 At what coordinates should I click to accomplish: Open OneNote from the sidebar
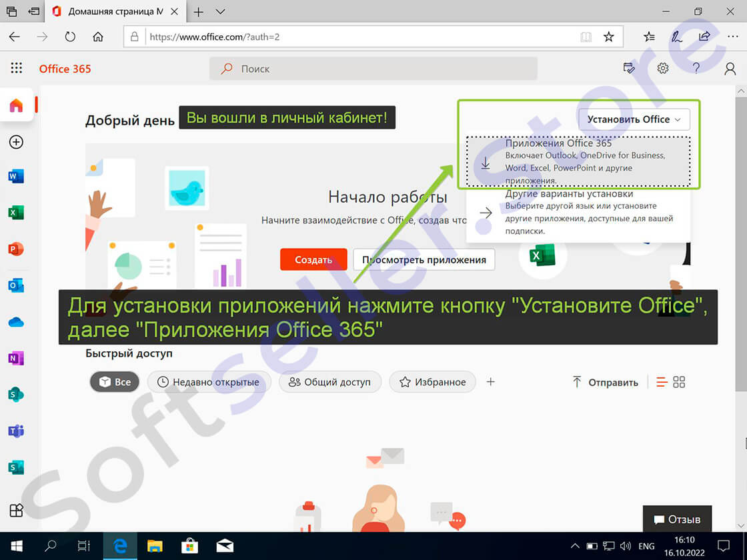pyautogui.click(x=16, y=358)
